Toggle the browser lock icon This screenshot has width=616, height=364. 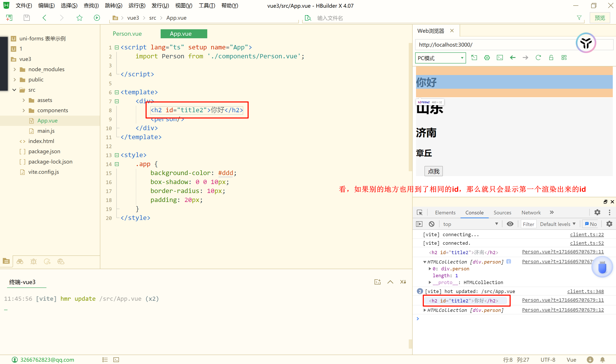pyautogui.click(x=551, y=58)
